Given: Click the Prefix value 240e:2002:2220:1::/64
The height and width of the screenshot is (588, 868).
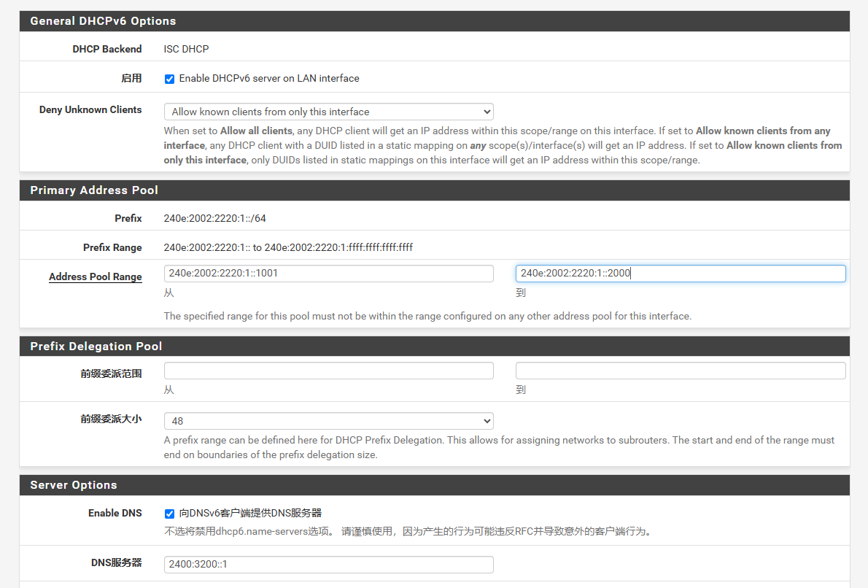Looking at the screenshot, I should [x=210, y=218].
